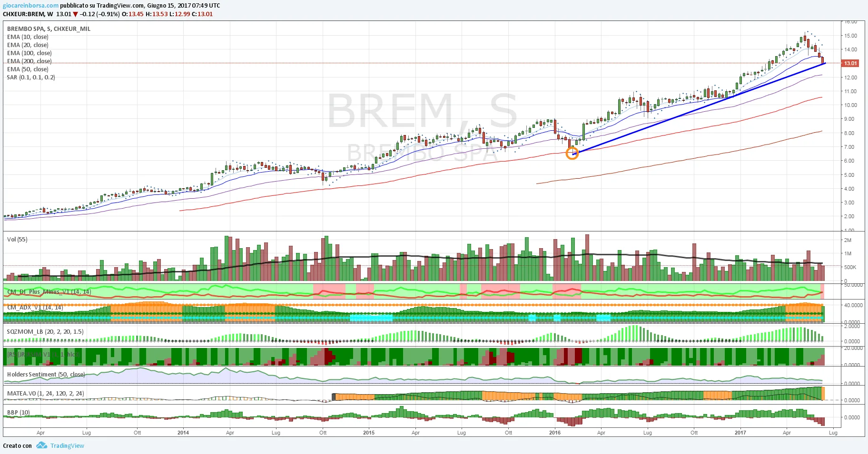
Task: Click the BBP (10) indicator label
Action: pos(19,413)
